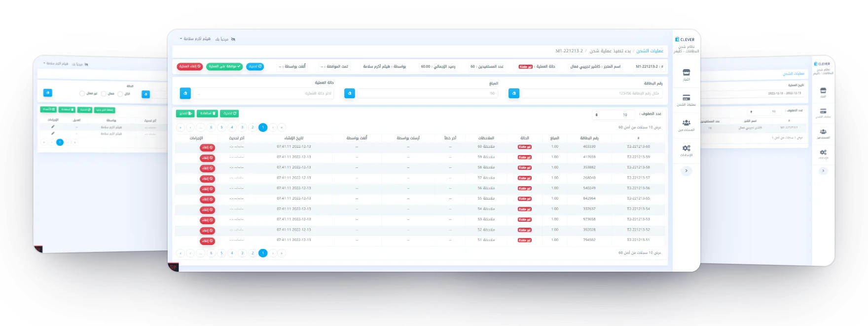This screenshot has height=326, width=868.
Task: Click the blue تحديث refresh button in the summary bar
Action: click(255, 66)
